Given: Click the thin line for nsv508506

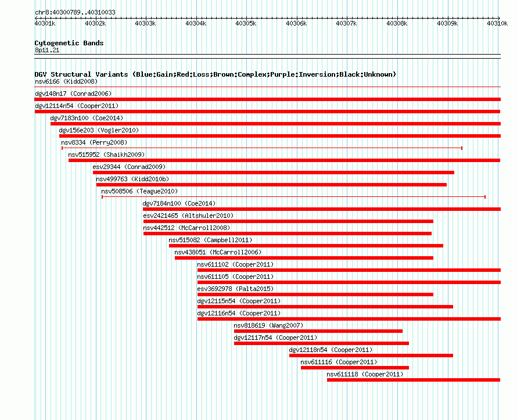Looking at the screenshot, I should tap(293, 197).
